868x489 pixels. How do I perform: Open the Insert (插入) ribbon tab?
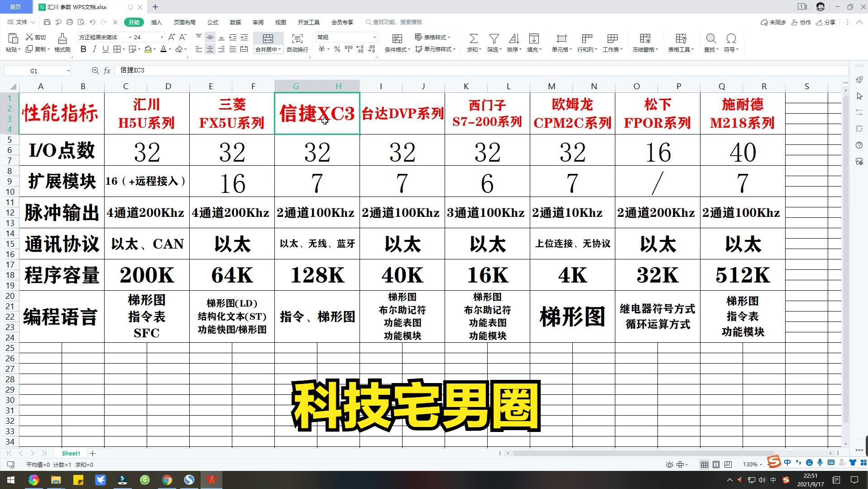coord(156,22)
